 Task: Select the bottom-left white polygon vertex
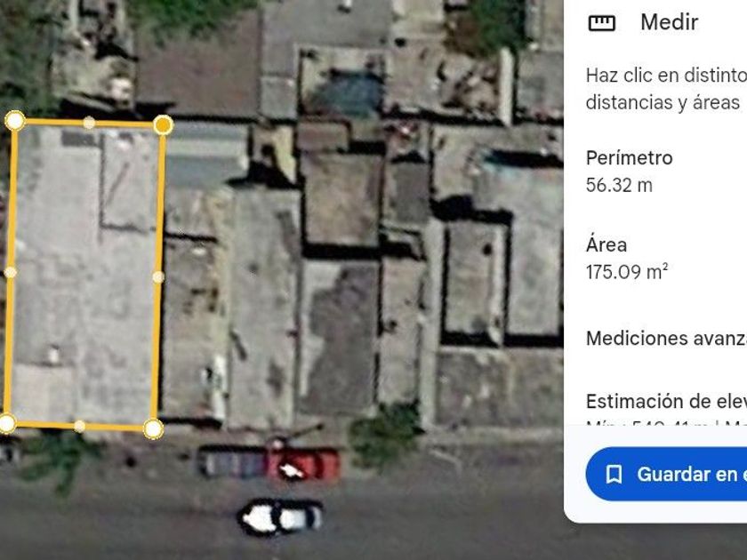pos(6,423)
